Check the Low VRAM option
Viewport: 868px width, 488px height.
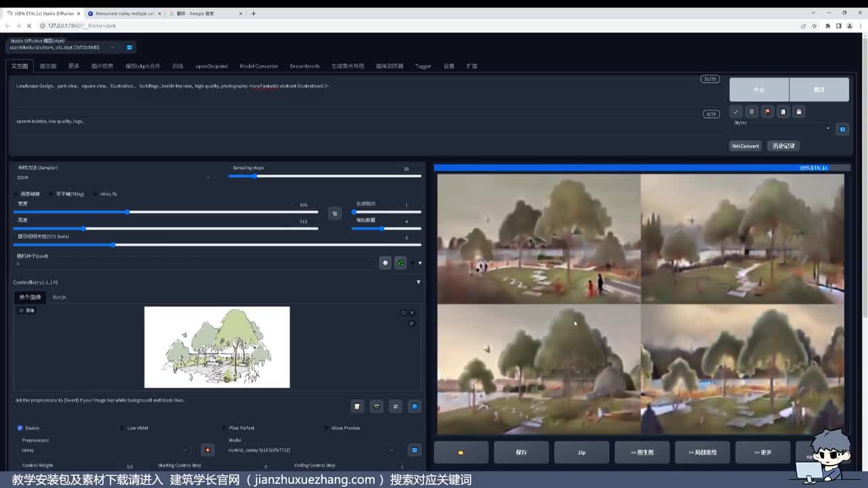(x=122, y=428)
